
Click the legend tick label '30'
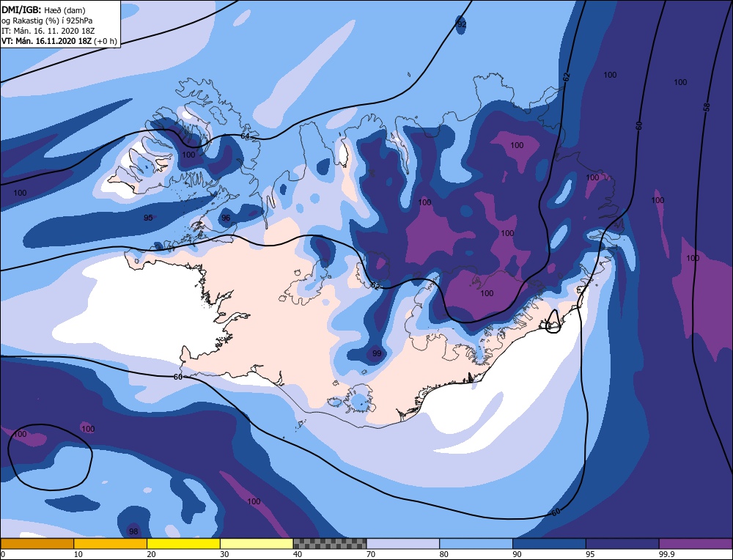point(224,554)
